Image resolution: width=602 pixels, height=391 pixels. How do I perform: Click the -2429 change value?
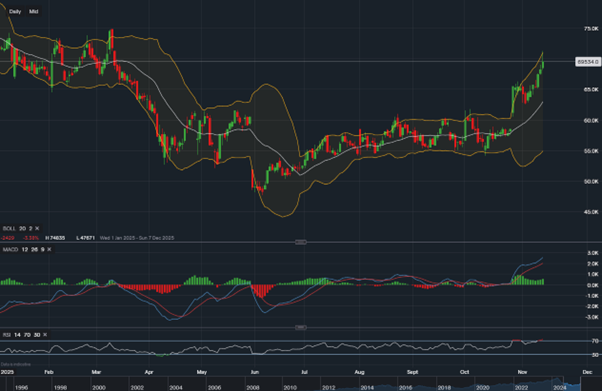coord(8,238)
